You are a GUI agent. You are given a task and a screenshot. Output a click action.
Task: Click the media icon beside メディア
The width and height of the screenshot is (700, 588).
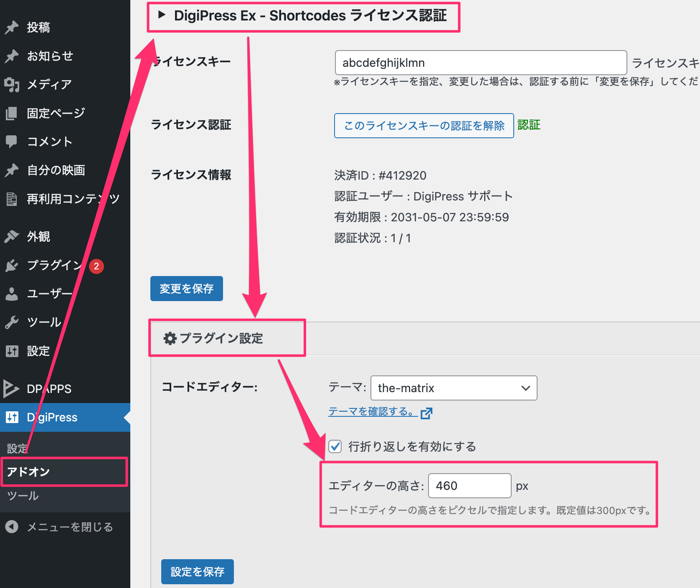pos(12,84)
